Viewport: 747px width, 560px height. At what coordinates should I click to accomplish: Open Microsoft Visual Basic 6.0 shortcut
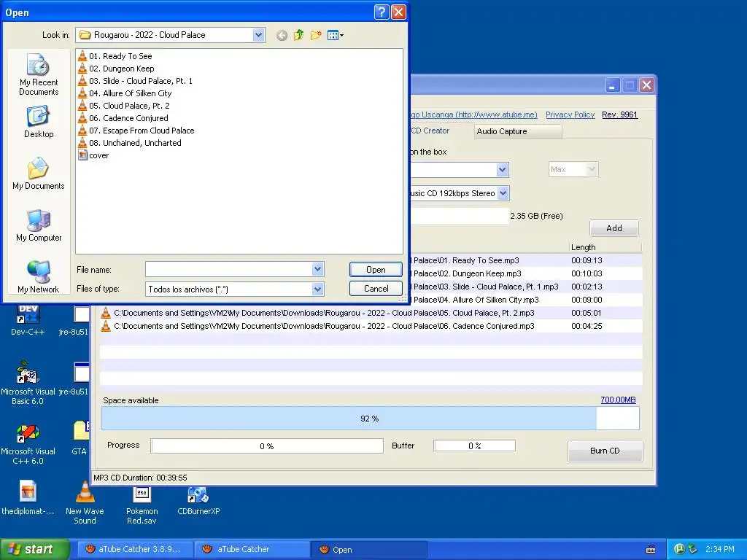click(x=28, y=384)
